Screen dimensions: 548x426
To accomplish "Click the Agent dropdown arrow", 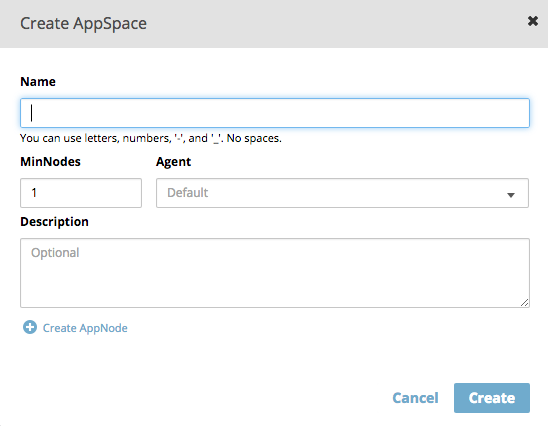I will point(511,195).
